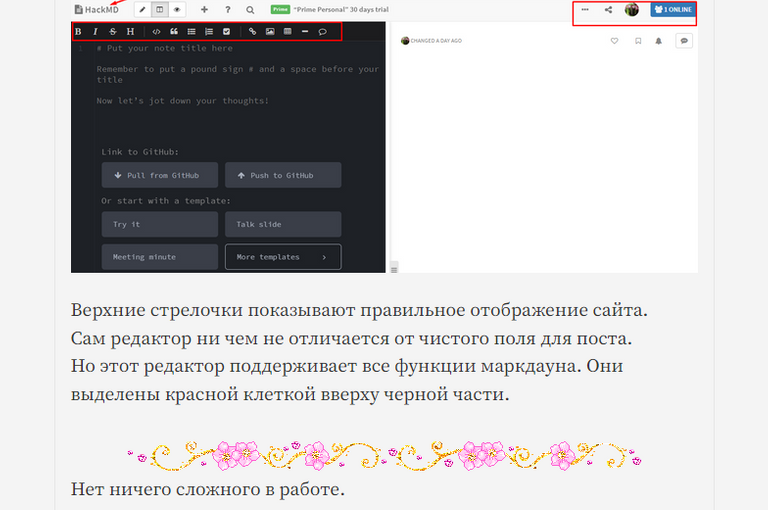Expand More templates
Viewport: 768px width, 510px height.
283,257
